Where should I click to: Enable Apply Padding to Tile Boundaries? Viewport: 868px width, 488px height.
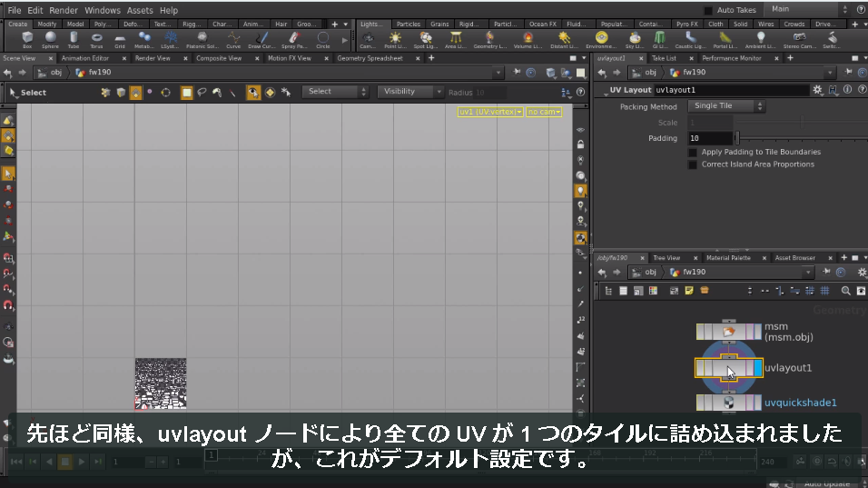692,153
